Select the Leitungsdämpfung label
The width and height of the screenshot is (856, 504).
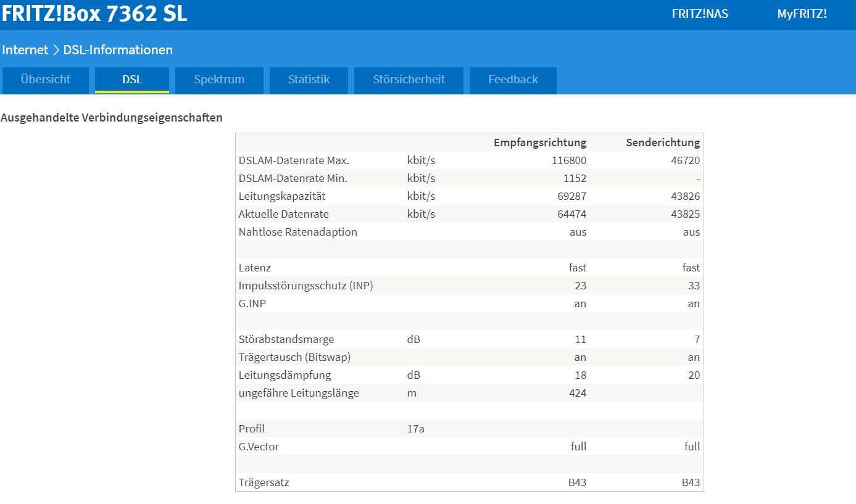click(285, 375)
